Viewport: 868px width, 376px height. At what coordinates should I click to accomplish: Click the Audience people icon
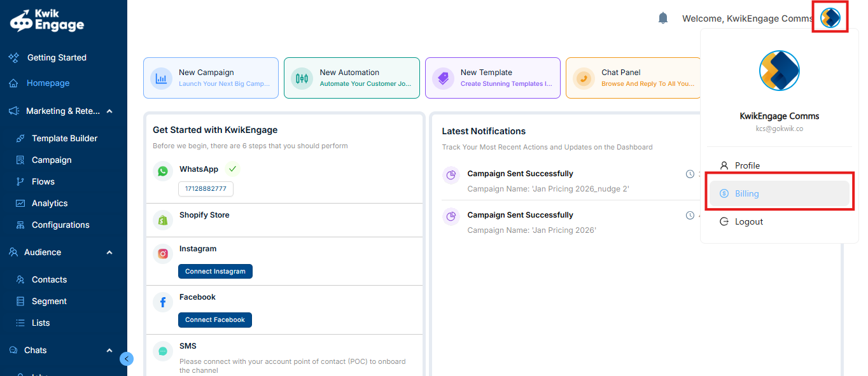coord(13,252)
